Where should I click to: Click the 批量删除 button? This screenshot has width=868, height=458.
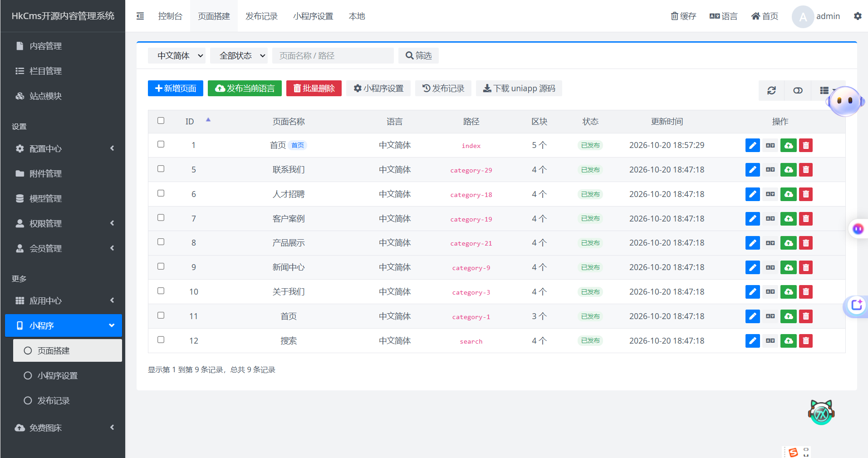[x=314, y=88]
